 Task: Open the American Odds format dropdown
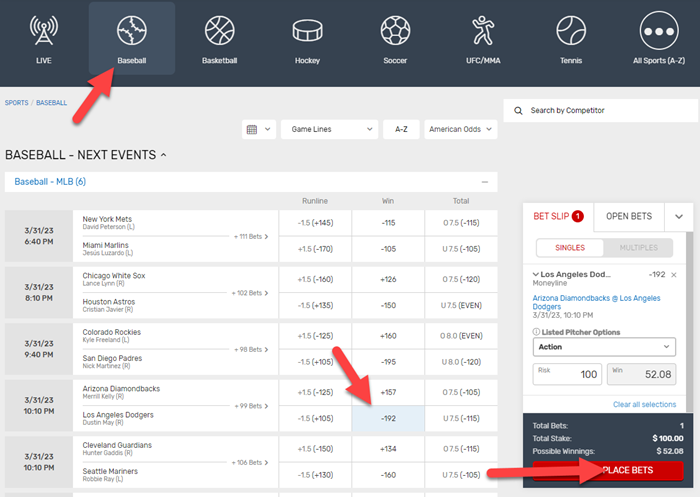[460, 129]
